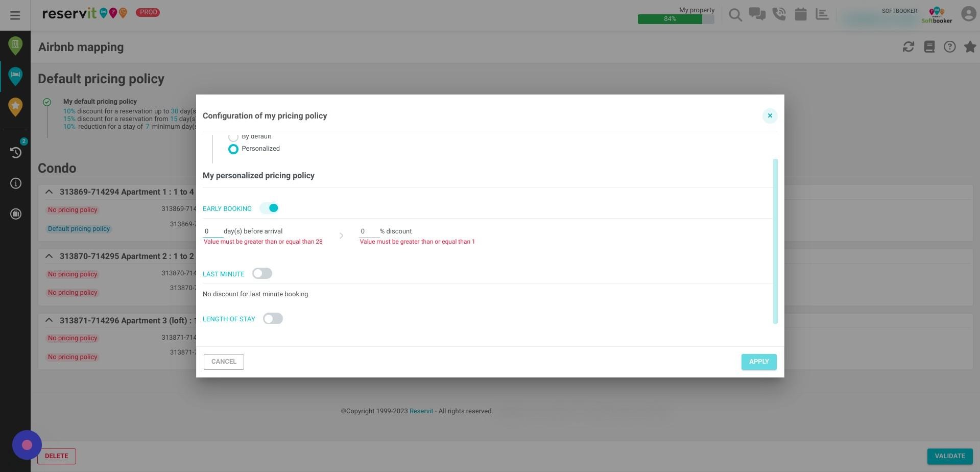The image size is (980, 472).
Task: Open the gold star pin sidebar icon
Action: point(15,107)
